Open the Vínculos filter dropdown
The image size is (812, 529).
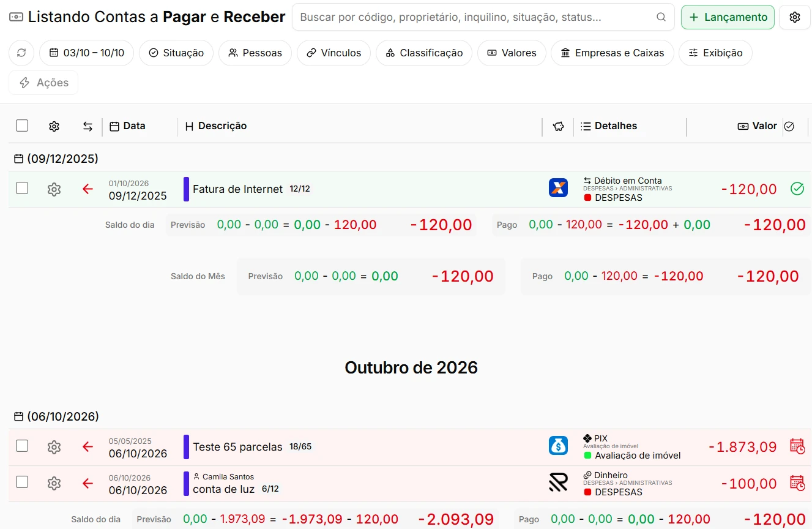(x=334, y=53)
